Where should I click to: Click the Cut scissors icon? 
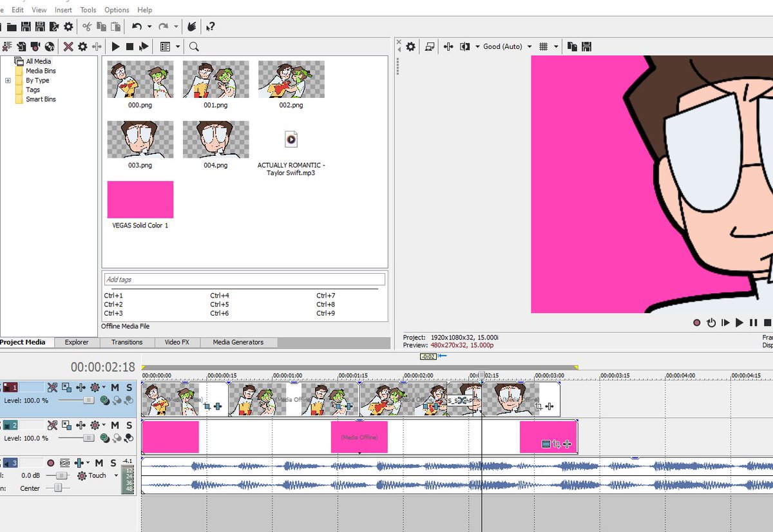[x=87, y=26]
